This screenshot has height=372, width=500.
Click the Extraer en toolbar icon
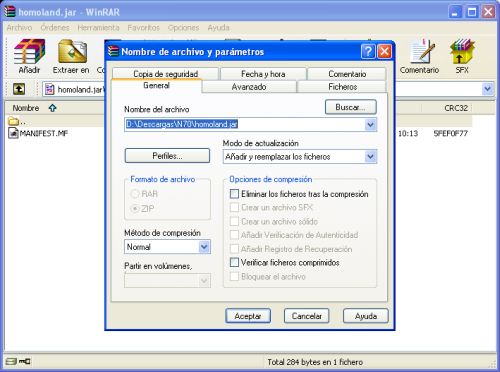(72, 52)
